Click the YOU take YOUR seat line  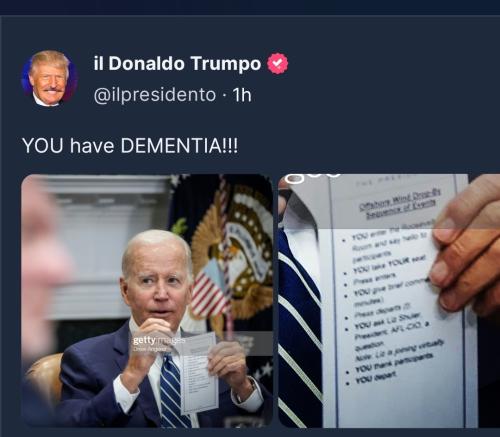tap(387, 267)
